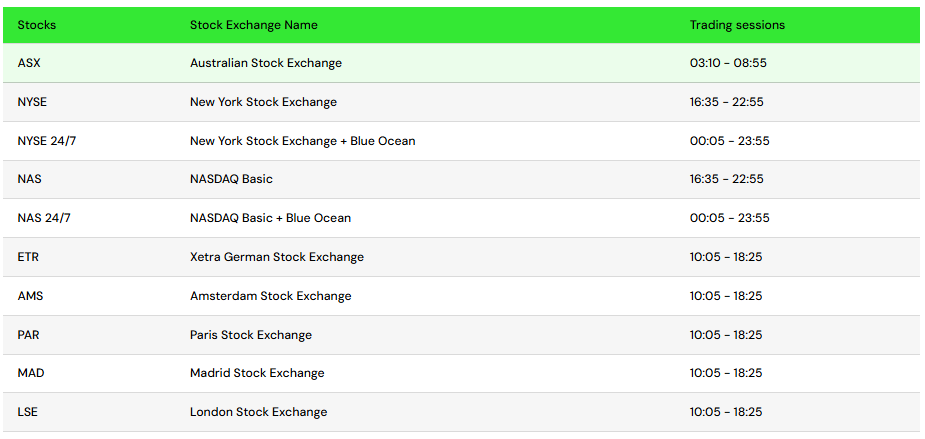Select the ASX row ticker
Screen dimensions: 925x439
[29, 63]
